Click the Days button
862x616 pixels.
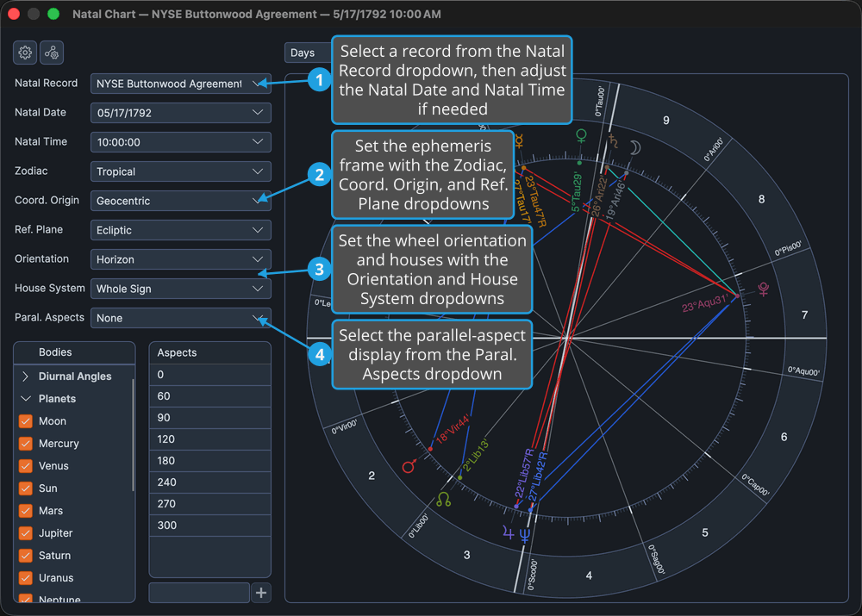(307, 53)
